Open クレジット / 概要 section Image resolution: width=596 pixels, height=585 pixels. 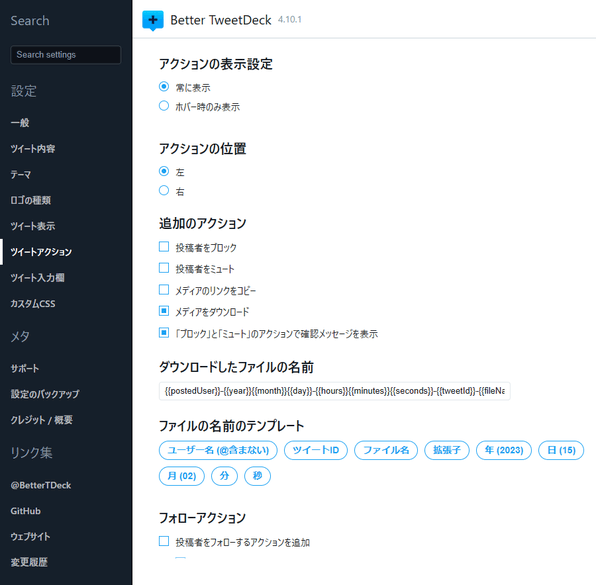pyautogui.click(x=41, y=420)
